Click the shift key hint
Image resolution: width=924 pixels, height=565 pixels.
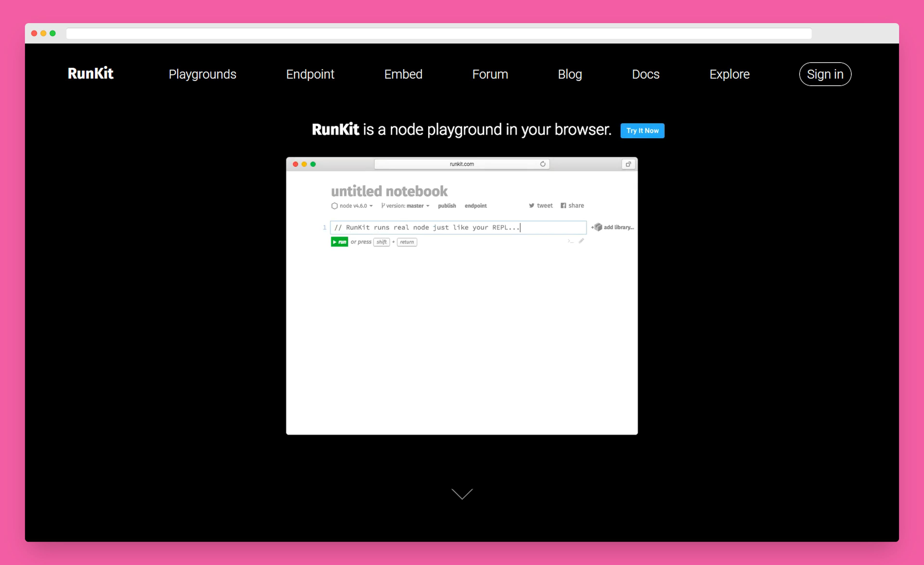381,242
